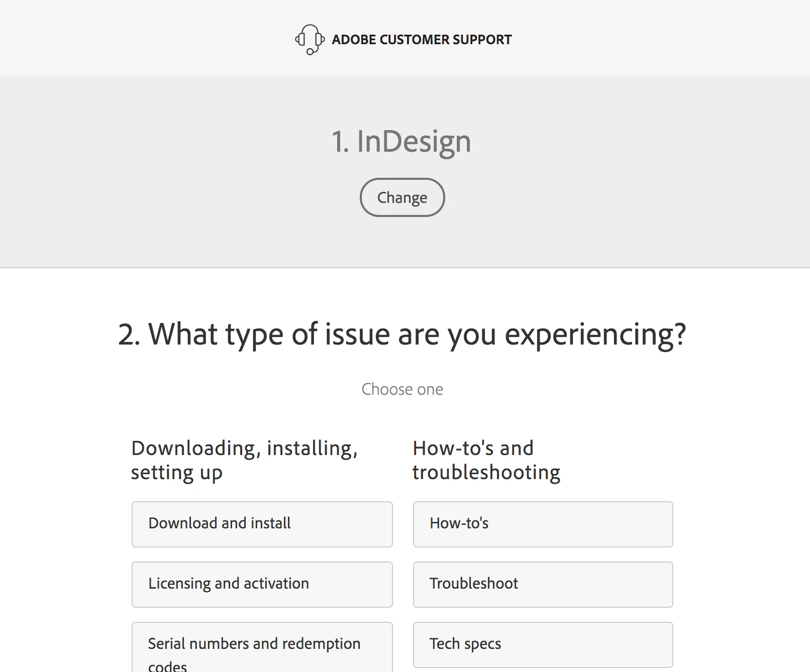This screenshot has height=672, width=810.
Task: Select the Download and install option
Action: coord(262,524)
